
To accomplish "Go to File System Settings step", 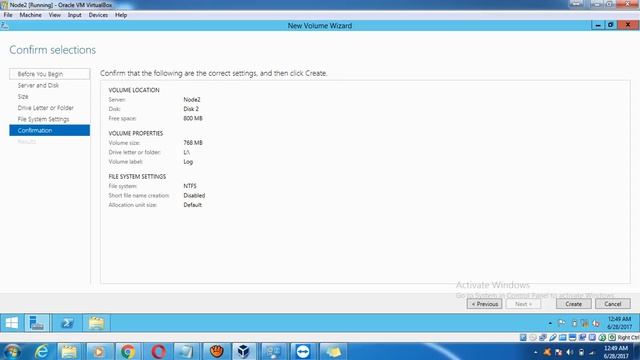I will [49, 119].
